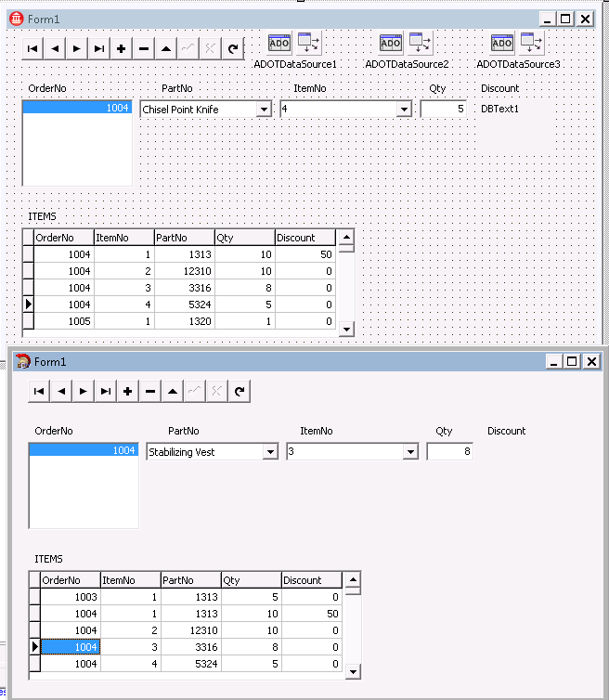Click edit (triangle) button in lower Form1 navigator
This screenshot has width=609, height=700.
(173, 392)
